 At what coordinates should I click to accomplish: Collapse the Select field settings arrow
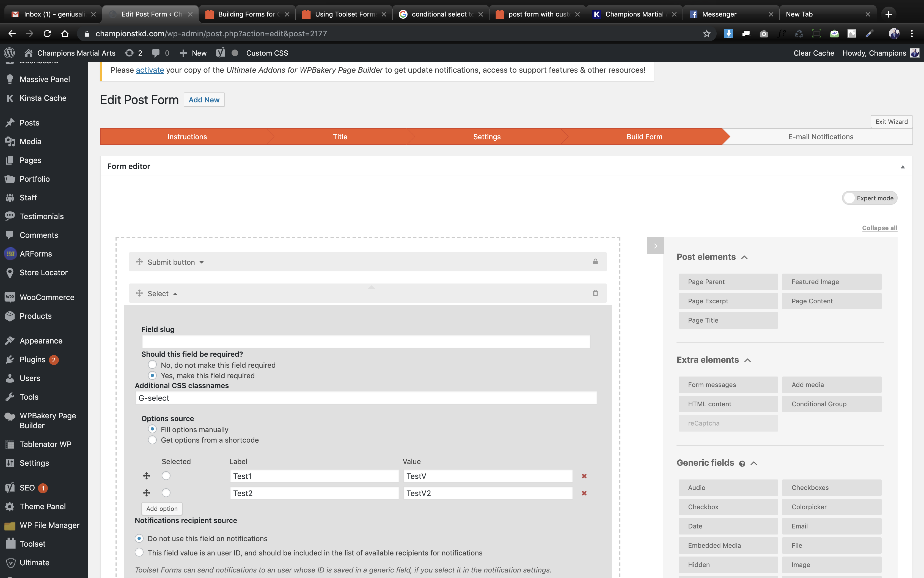point(175,294)
